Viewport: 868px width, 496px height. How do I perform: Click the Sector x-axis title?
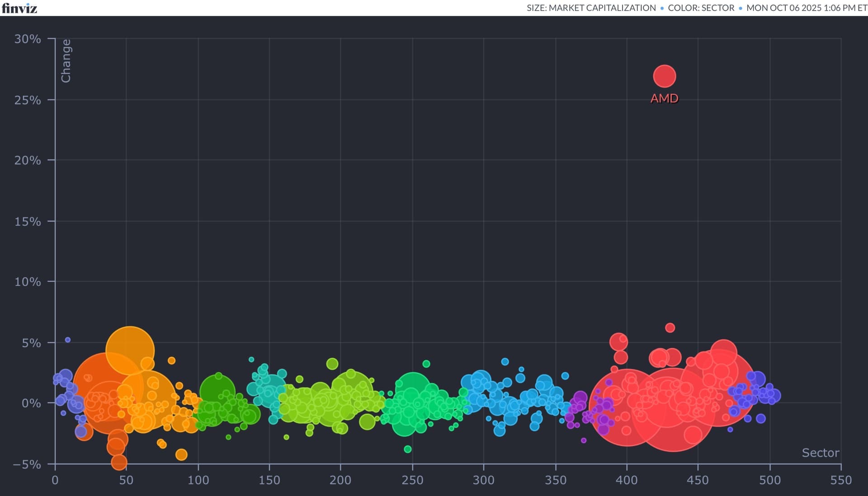coord(820,453)
